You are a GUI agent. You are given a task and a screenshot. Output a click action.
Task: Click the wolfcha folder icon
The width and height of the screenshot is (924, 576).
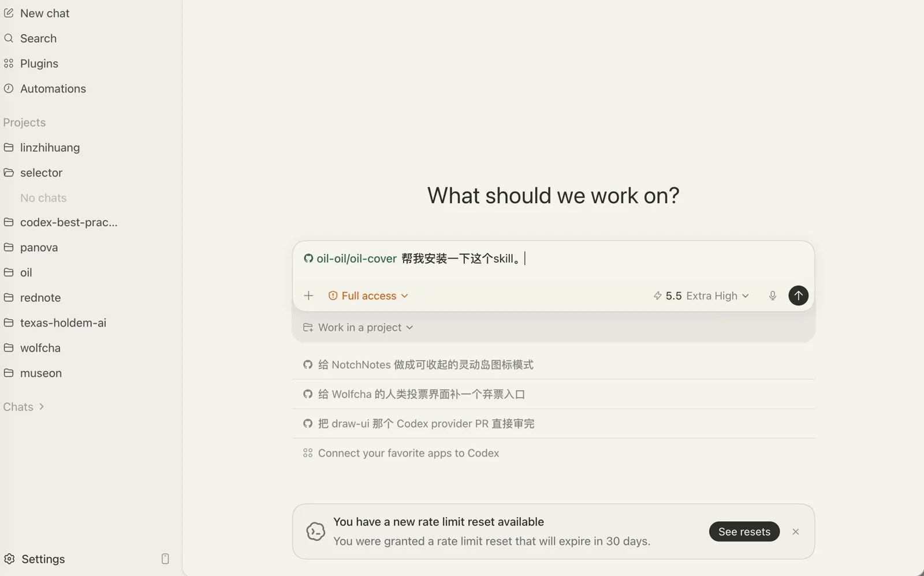(9, 347)
